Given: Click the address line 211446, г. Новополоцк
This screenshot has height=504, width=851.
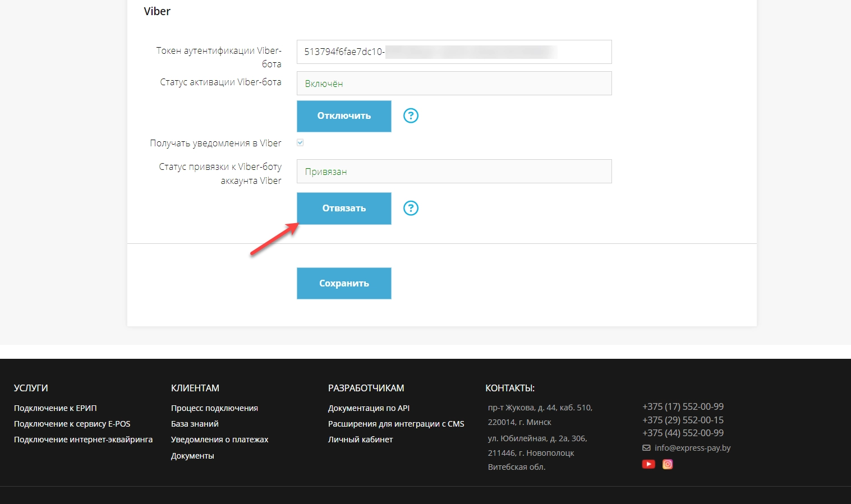Looking at the screenshot, I should click(x=531, y=453).
